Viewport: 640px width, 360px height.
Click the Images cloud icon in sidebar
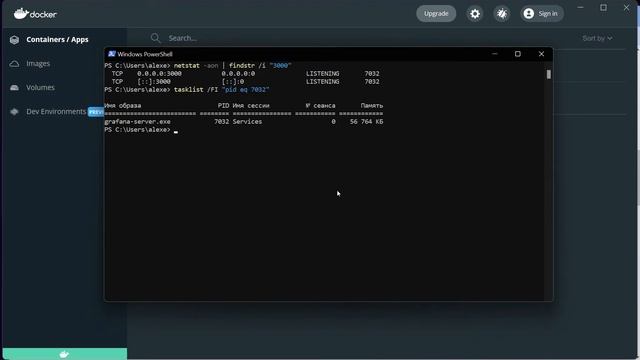pyautogui.click(x=14, y=64)
